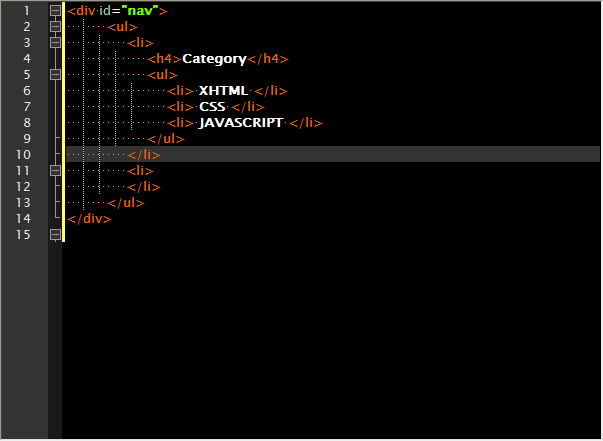This screenshot has width=603, height=441.
Task: Click the closing ul tag on line 13
Action: (x=126, y=203)
